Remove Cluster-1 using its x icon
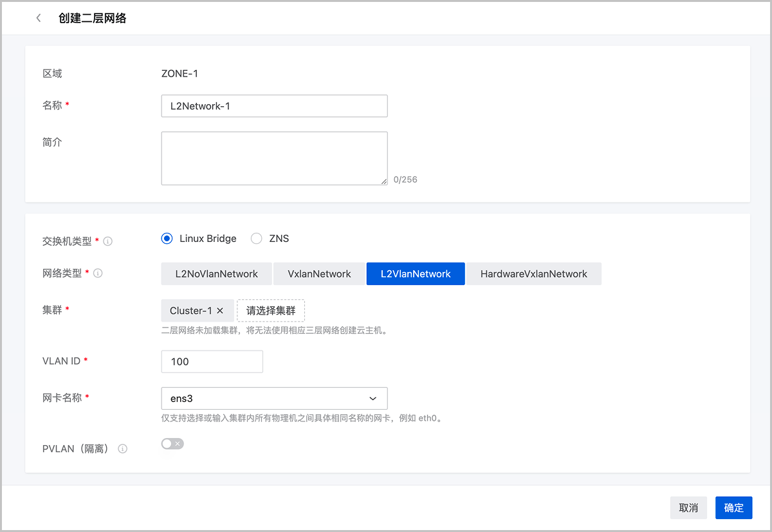This screenshot has width=772, height=532. (220, 310)
